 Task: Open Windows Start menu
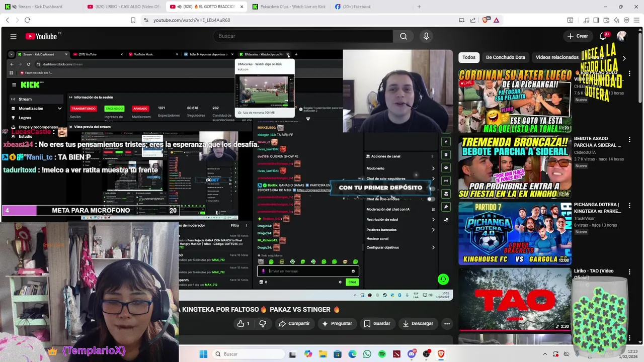[x=203, y=354]
